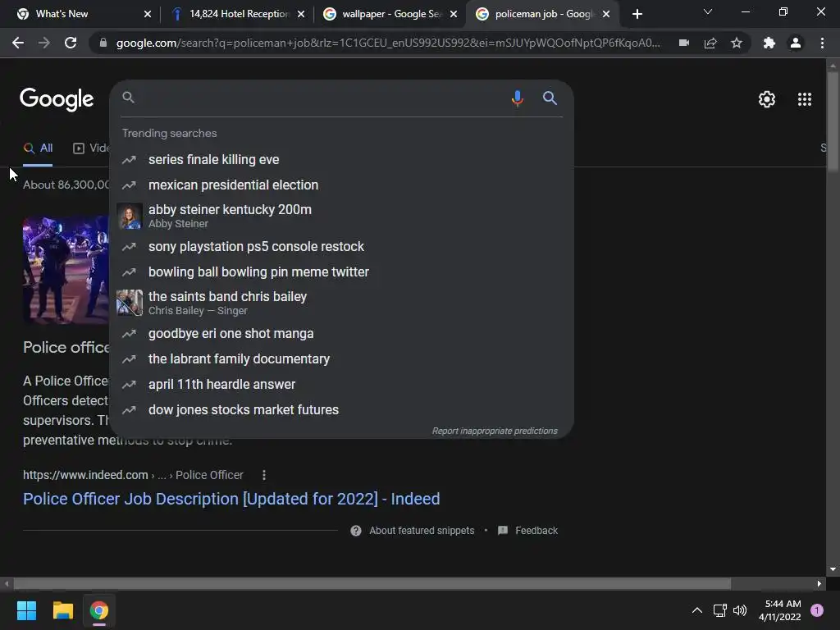
Task: View site information lock icon
Action: [103, 43]
